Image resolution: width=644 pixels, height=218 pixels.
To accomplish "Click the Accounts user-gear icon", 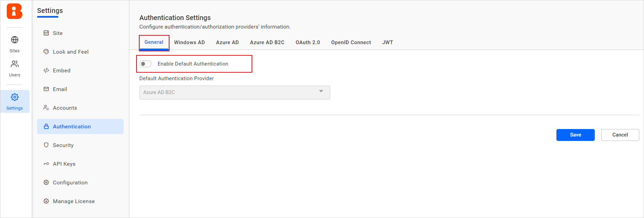I will pyautogui.click(x=46, y=108).
